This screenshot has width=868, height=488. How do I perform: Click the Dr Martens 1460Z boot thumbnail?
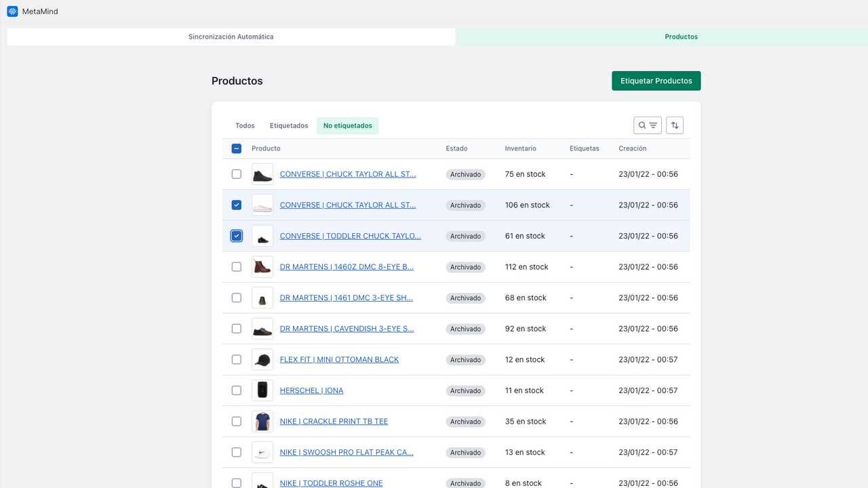262,267
